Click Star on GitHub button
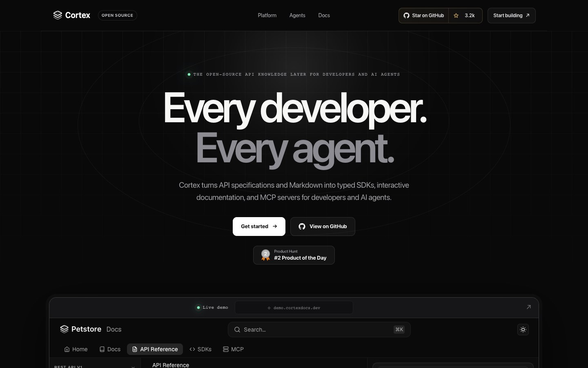Viewport: 588px width, 368px height. tap(423, 16)
